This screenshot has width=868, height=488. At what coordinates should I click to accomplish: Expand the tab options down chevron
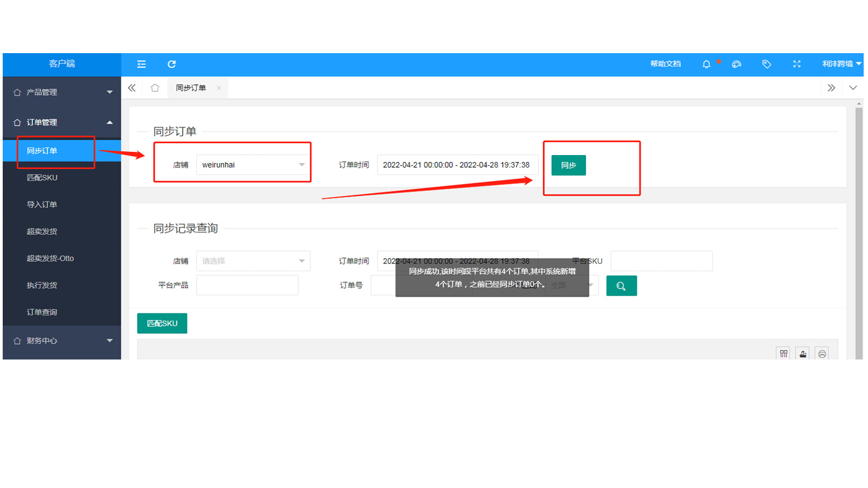[853, 88]
